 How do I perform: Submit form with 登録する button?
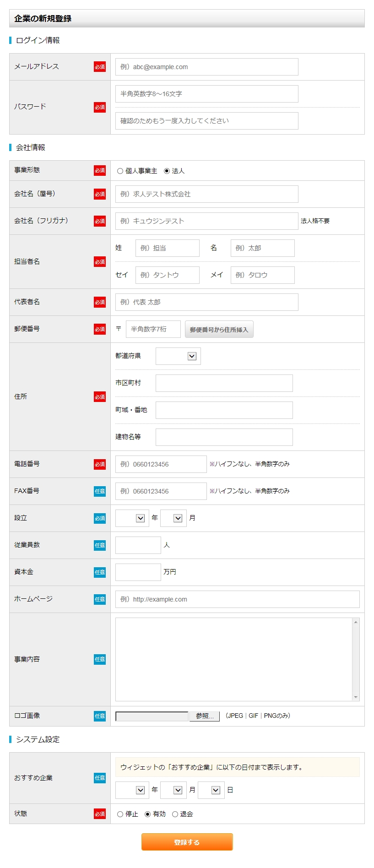tap(187, 842)
